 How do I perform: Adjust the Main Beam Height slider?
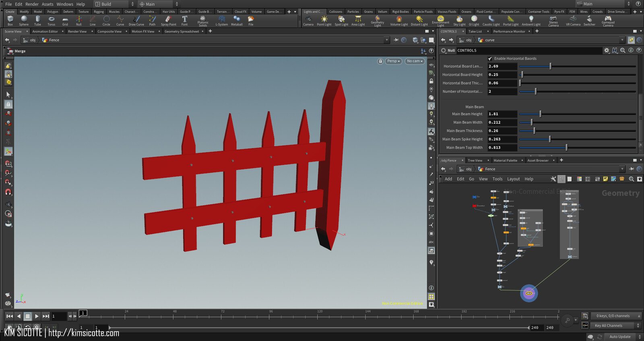click(577, 114)
